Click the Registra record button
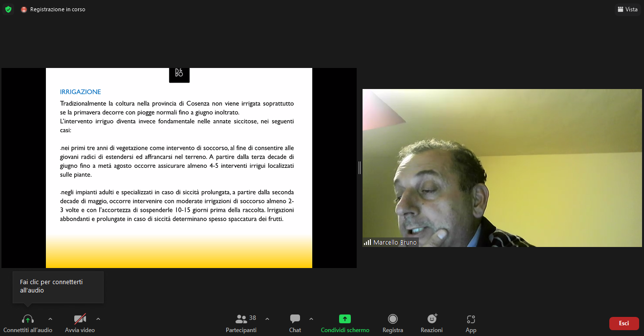Viewport: 644px width, 336px height. [393, 323]
